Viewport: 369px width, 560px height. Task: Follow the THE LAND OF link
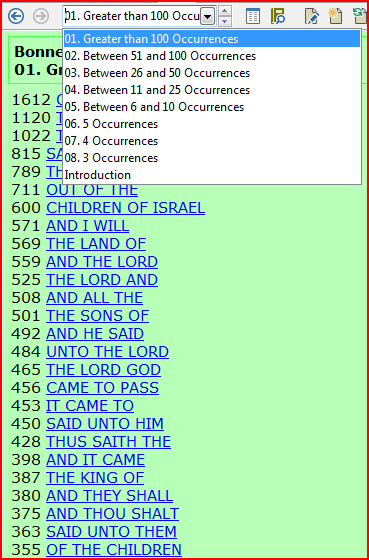96,244
